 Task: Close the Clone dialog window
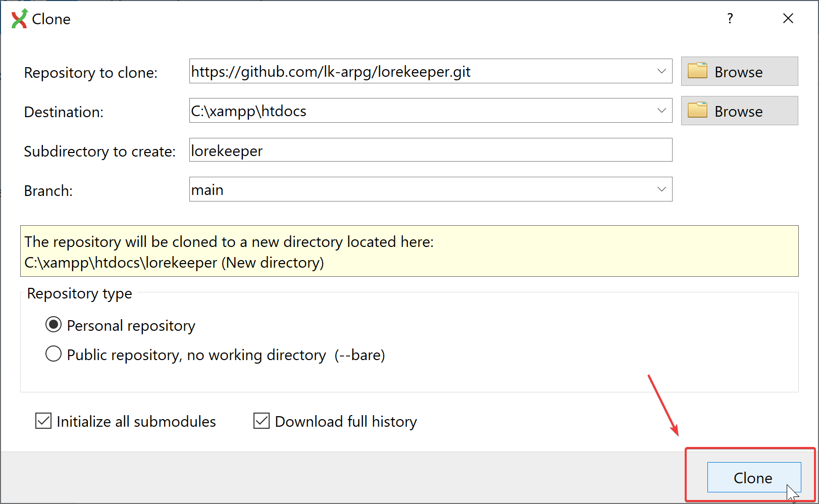[x=788, y=19]
